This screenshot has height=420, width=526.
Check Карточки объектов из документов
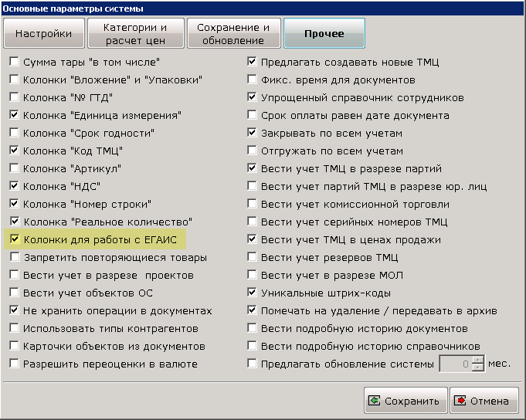(14, 346)
